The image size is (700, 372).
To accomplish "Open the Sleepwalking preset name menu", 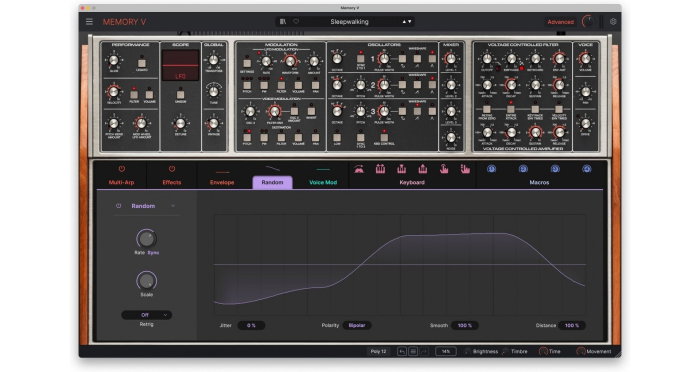I will (x=350, y=21).
